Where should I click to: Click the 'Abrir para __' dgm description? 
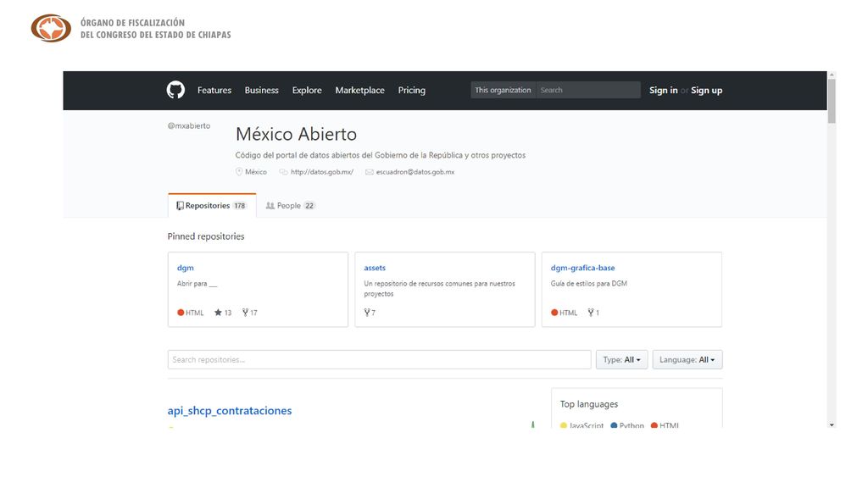(197, 283)
